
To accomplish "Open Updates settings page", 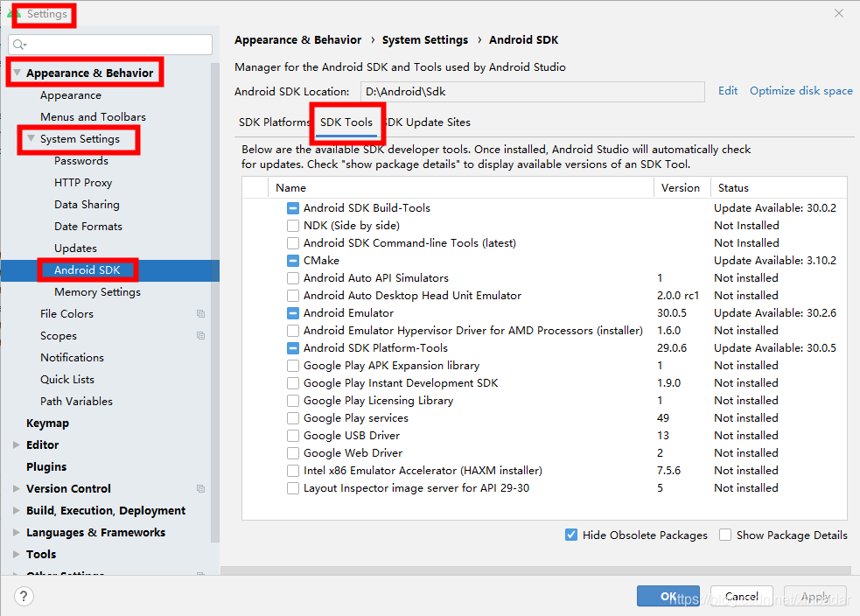I will click(x=76, y=248).
